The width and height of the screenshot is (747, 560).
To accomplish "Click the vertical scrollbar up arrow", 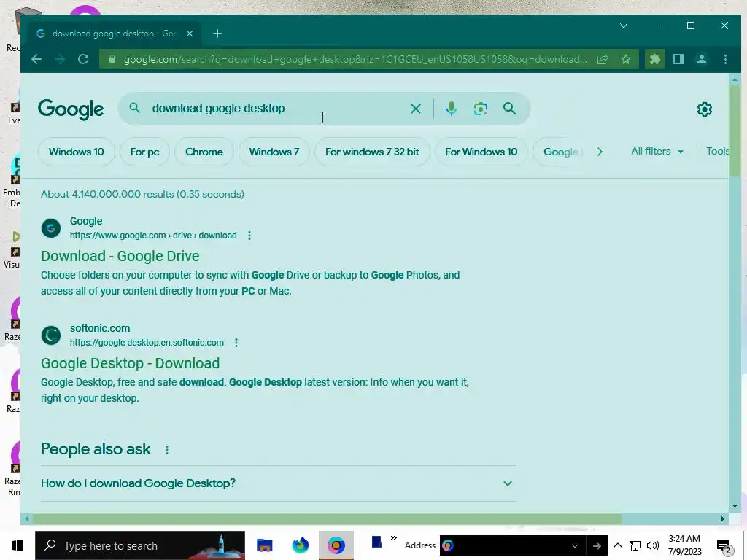I will tap(735, 79).
